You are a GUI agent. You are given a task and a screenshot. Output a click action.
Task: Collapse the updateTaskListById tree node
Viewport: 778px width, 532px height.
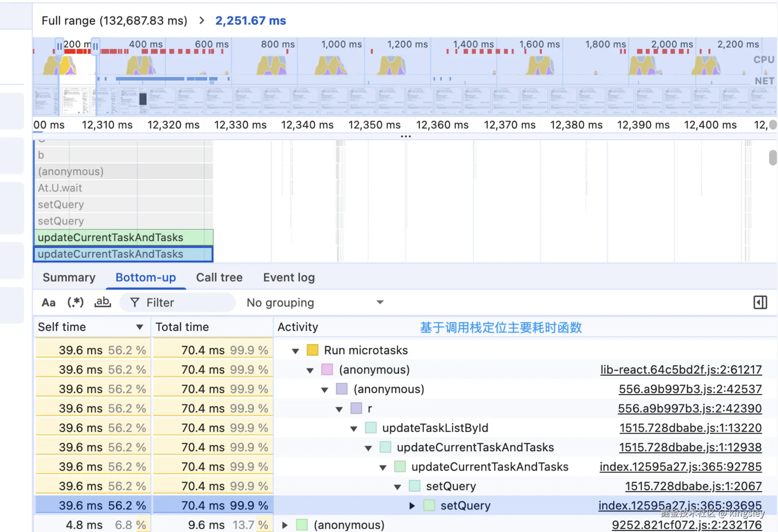tap(354, 428)
